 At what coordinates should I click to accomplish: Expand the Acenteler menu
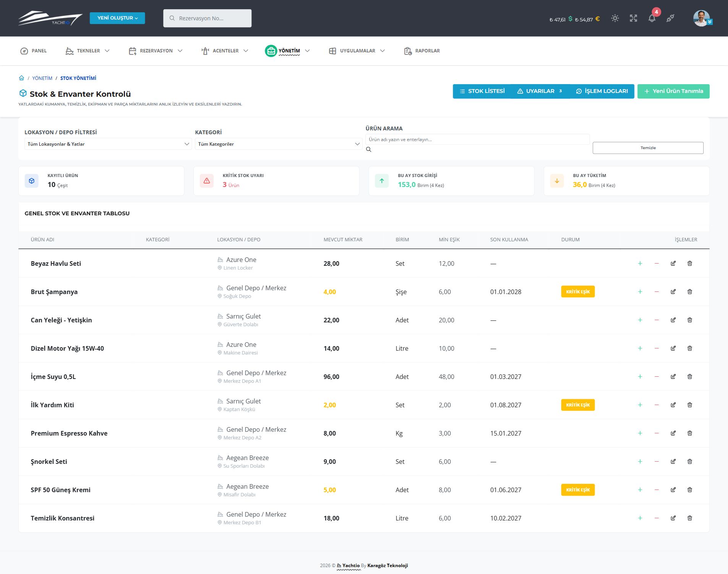point(225,51)
